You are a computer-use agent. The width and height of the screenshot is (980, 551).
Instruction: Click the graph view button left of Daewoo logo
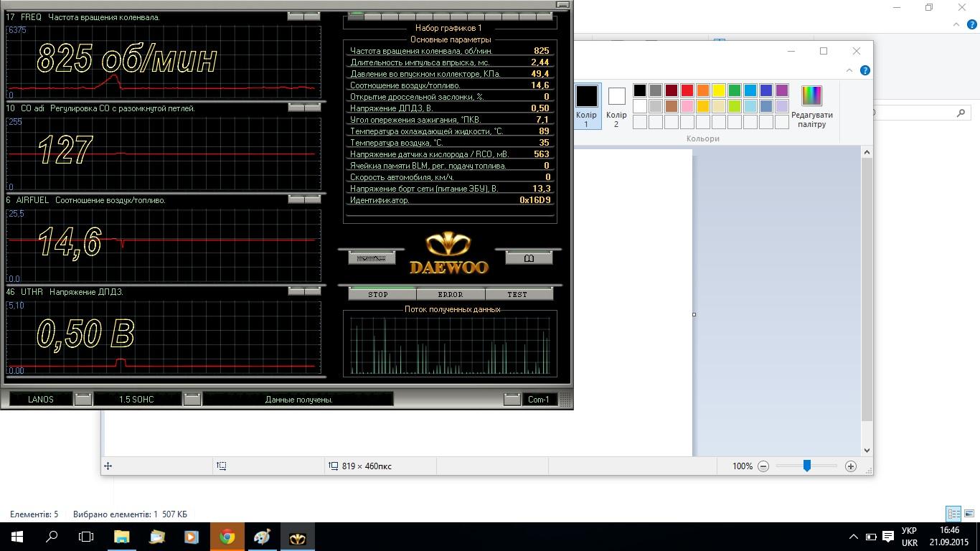pos(371,258)
